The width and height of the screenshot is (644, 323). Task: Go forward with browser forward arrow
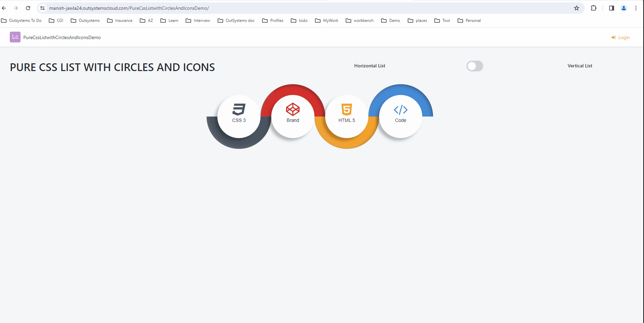coord(16,8)
